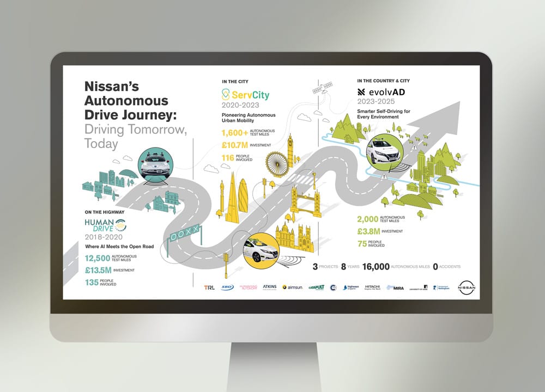
Task: Click the SBD partner logo
Action: 227,287
